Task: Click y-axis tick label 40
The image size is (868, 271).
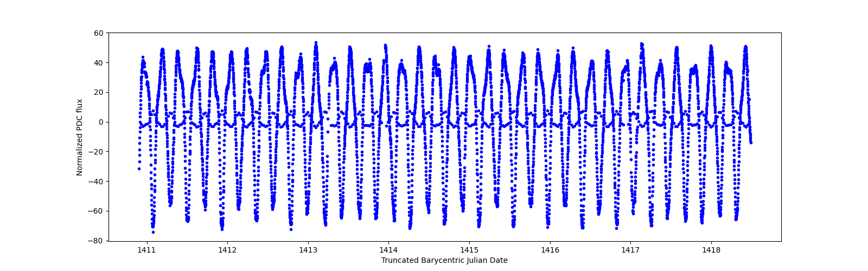Action: [x=98, y=63]
